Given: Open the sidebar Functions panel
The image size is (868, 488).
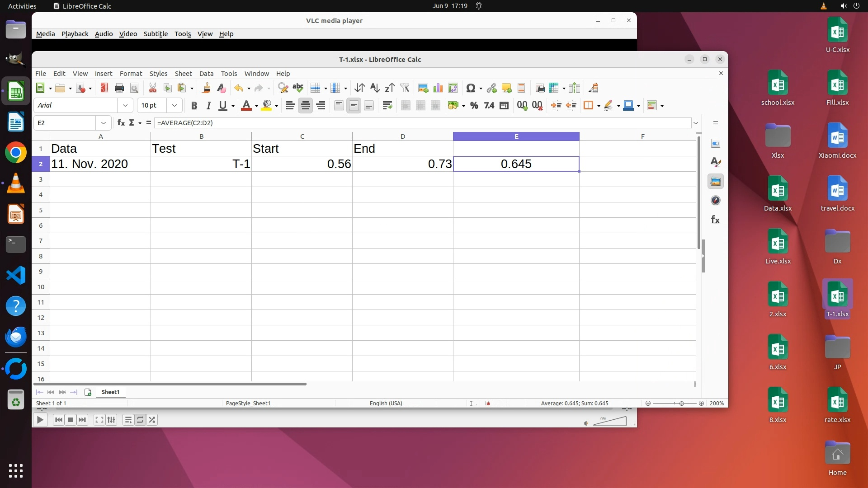Looking at the screenshot, I should pos(715,220).
